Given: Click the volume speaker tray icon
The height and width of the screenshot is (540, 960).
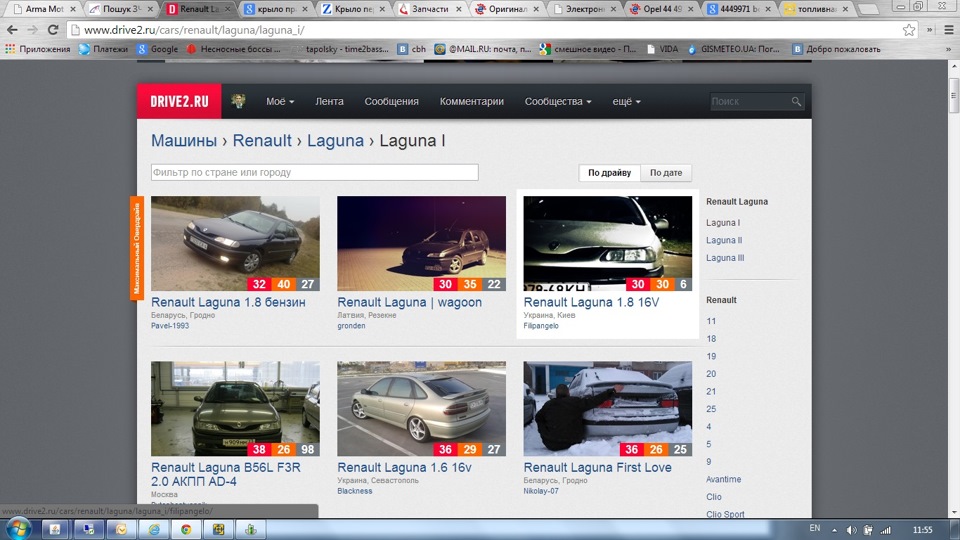Looking at the screenshot, I should pyautogui.click(x=851, y=530).
